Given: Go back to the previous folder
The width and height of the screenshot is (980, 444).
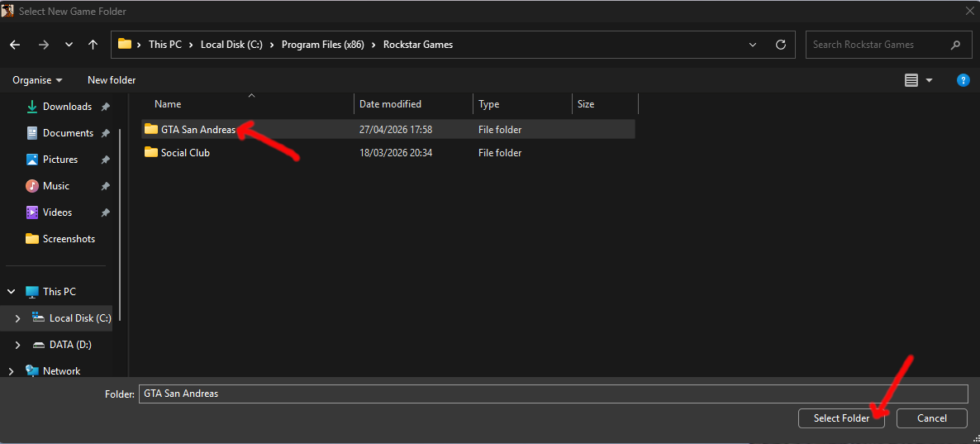Looking at the screenshot, I should pyautogui.click(x=15, y=45).
